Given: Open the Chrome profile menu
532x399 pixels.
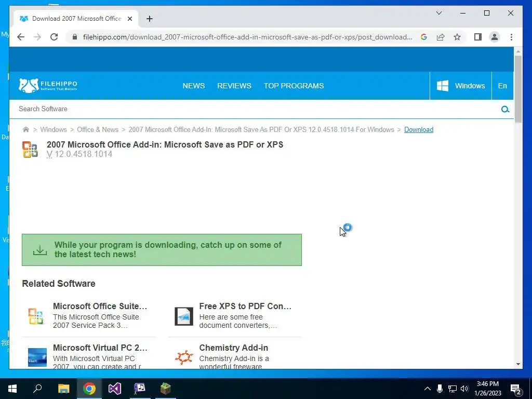Looking at the screenshot, I should pyautogui.click(x=495, y=37).
